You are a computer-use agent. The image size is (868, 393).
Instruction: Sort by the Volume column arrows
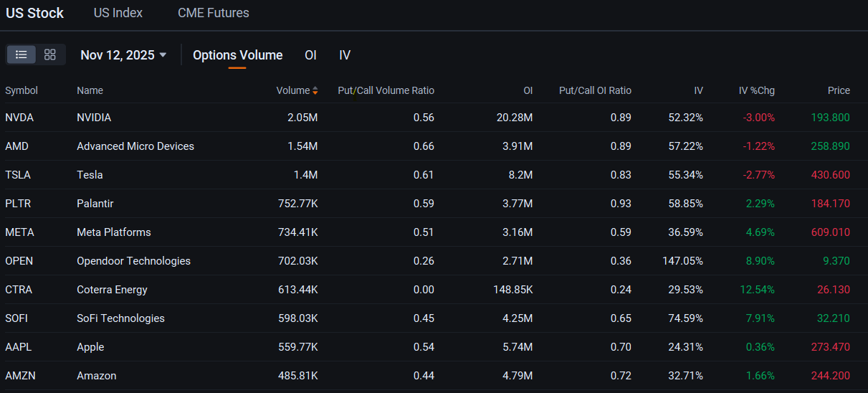point(315,91)
